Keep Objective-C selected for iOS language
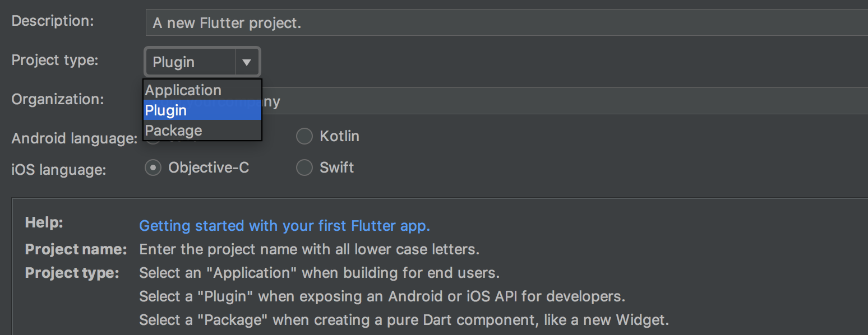 [153, 167]
